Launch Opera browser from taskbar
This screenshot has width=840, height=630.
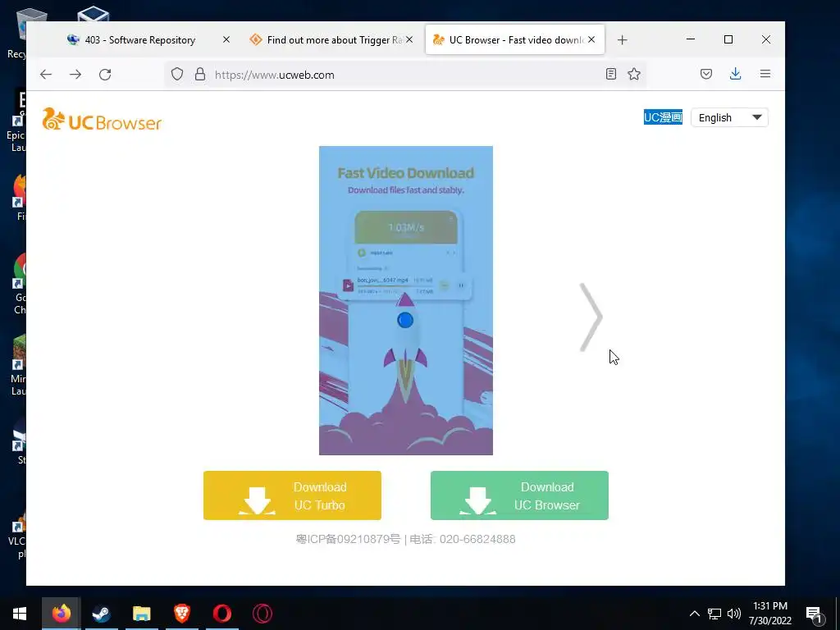(x=221, y=614)
